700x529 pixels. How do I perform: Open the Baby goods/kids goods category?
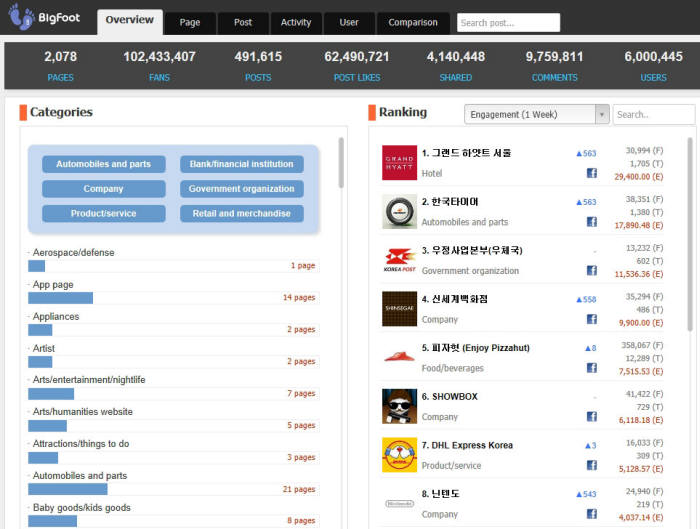[x=82, y=508]
